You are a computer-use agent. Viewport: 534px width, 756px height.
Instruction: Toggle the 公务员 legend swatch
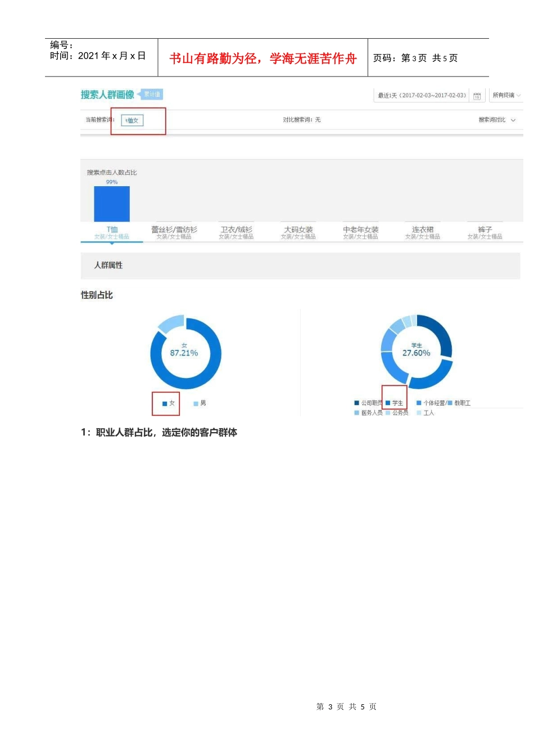pos(388,413)
